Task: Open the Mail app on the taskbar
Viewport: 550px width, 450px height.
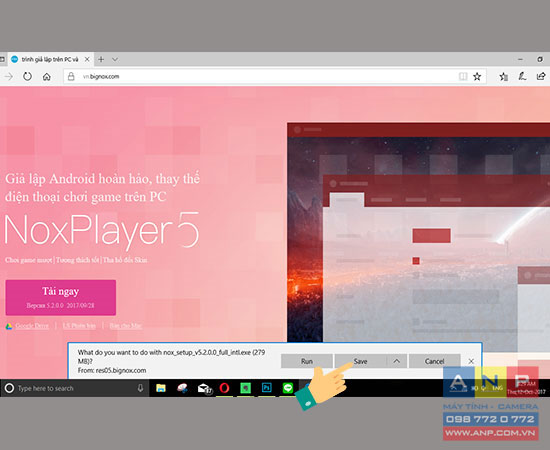Action: coord(204,388)
